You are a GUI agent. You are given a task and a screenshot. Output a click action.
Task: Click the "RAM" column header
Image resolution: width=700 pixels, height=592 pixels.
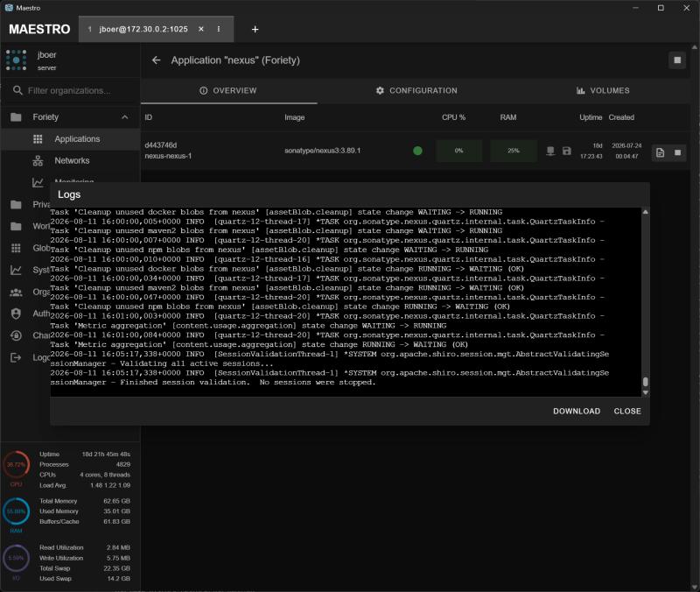click(x=508, y=117)
